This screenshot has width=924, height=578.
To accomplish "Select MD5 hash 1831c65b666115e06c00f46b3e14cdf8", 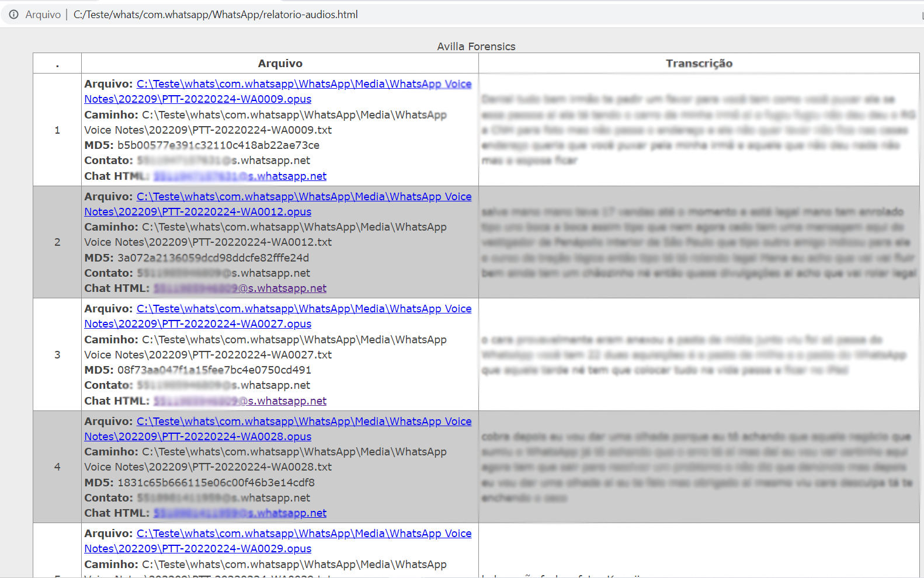I will pos(216,483).
